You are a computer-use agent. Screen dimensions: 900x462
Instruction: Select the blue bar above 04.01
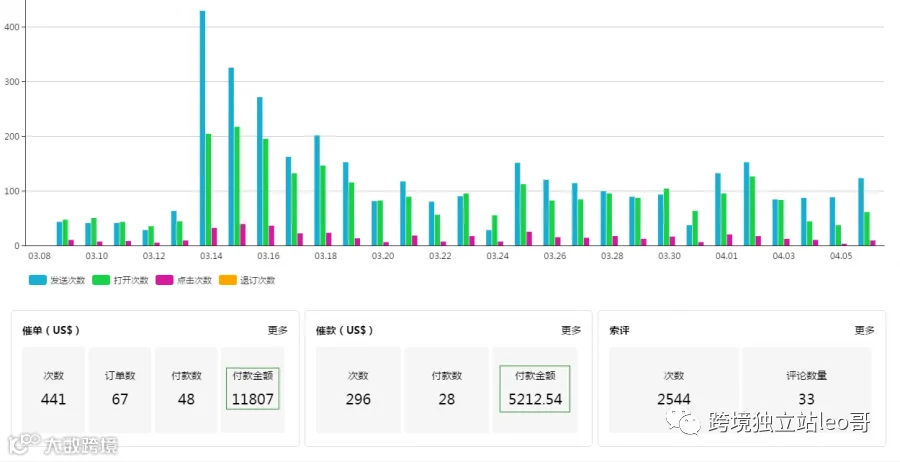[717, 209]
